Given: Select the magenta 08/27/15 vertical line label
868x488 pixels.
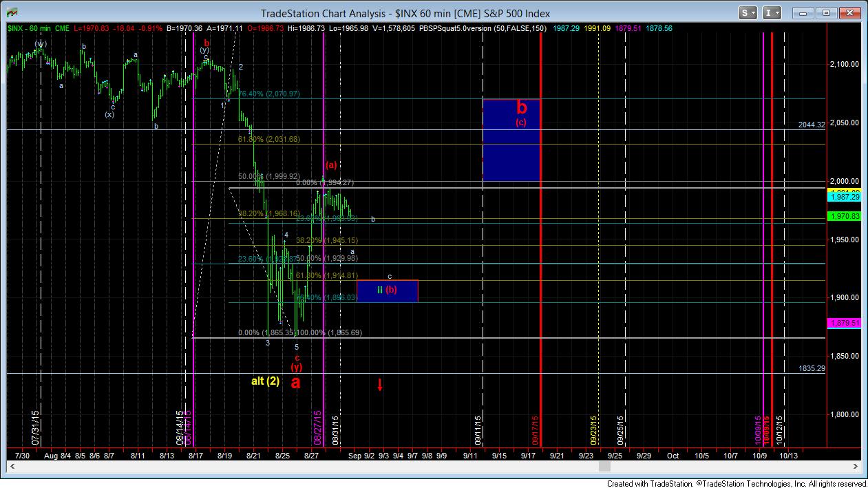Looking at the screenshot, I should tap(317, 427).
